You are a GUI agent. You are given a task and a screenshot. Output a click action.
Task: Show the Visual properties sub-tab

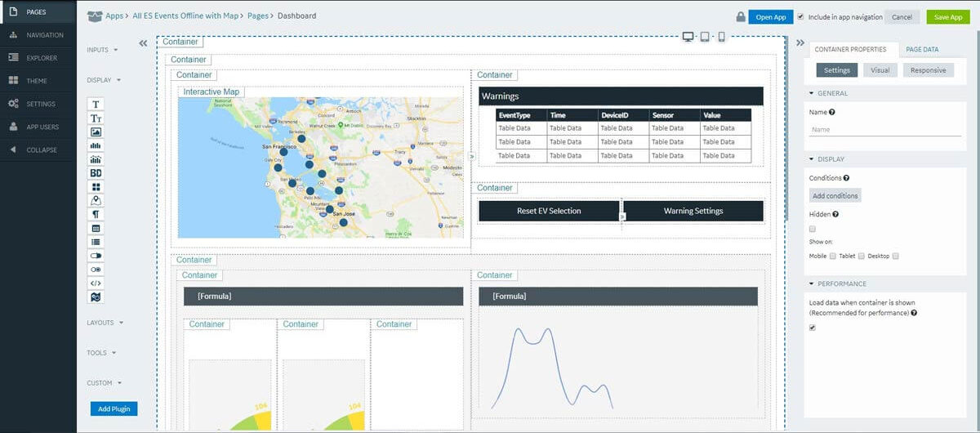click(x=880, y=70)
